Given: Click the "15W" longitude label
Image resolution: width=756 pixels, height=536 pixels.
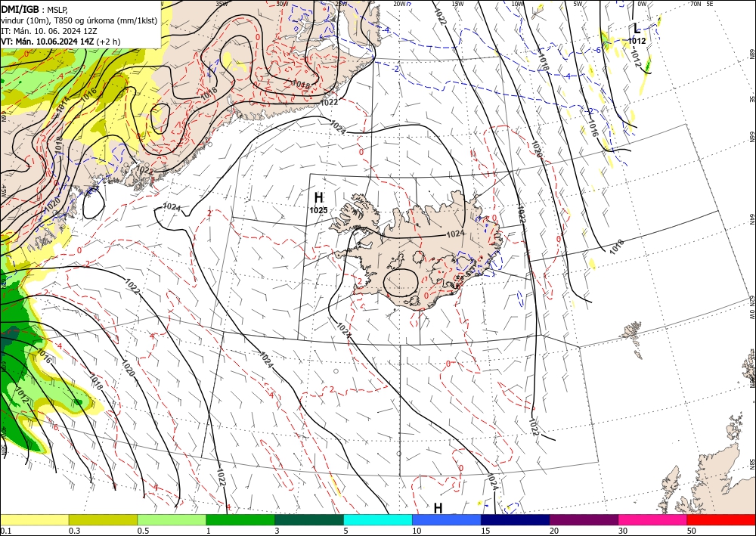Looking at the screenshot, I should (458, 4).
